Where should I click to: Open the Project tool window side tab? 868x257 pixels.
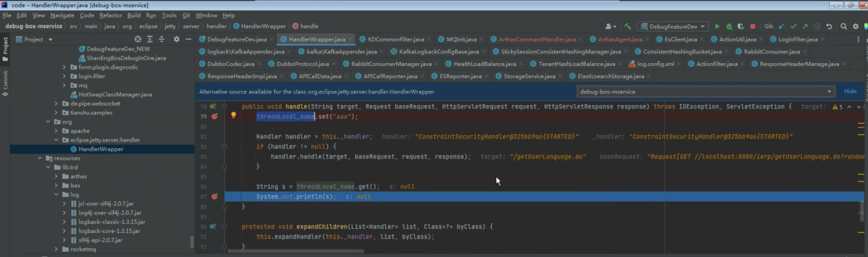[x=5, y=50]
